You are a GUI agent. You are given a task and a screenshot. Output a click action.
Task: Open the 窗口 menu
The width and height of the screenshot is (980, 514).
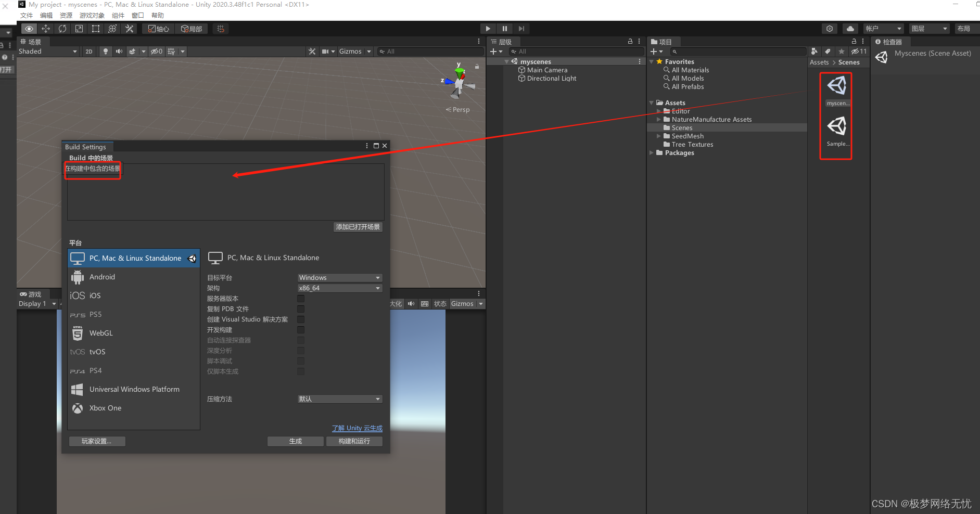coord(138,16)
